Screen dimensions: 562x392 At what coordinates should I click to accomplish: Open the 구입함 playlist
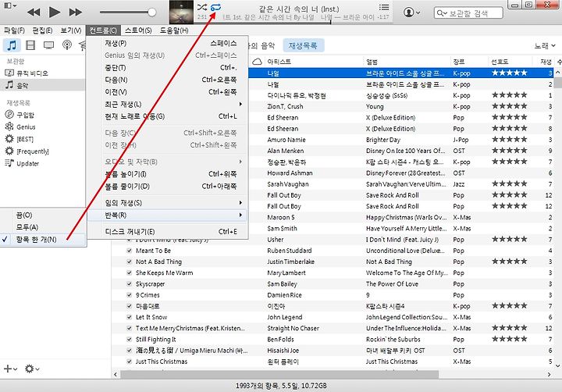25,115
